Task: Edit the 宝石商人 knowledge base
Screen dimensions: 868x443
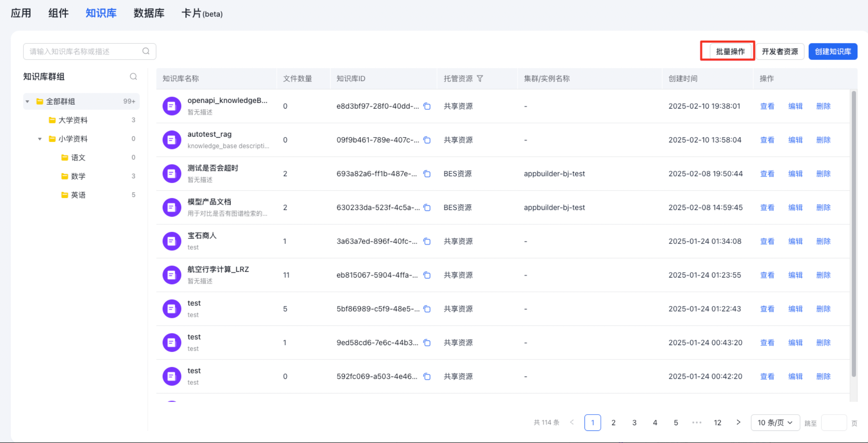Action: [795, 241]
